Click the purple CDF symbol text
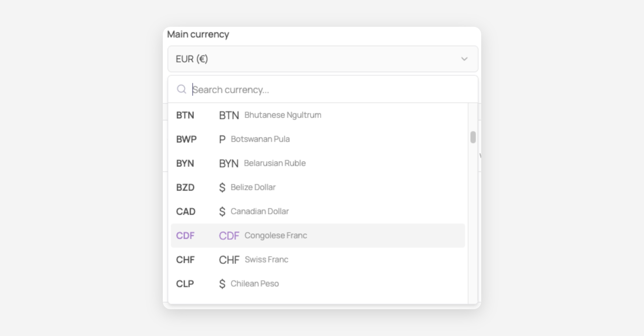 pyautogui.click(x=229, y=236)
